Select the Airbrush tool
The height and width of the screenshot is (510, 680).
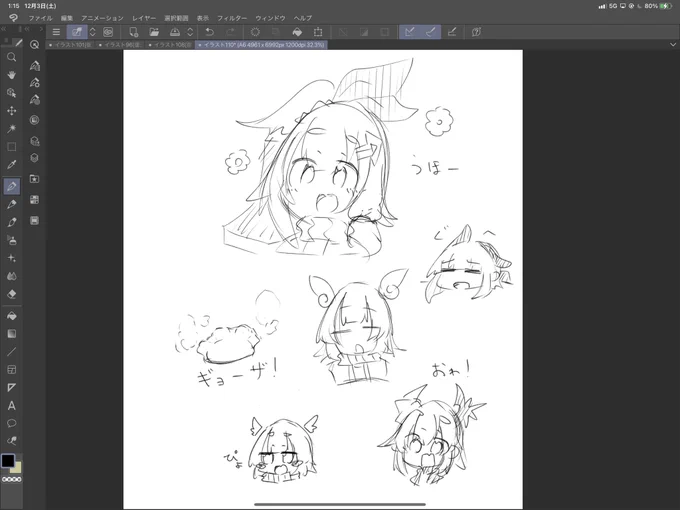[12, 240]
